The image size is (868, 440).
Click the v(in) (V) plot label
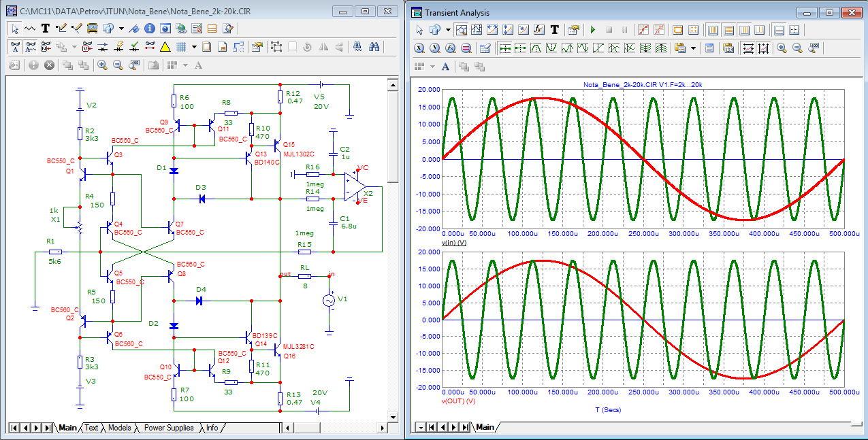tap(454, 243)
